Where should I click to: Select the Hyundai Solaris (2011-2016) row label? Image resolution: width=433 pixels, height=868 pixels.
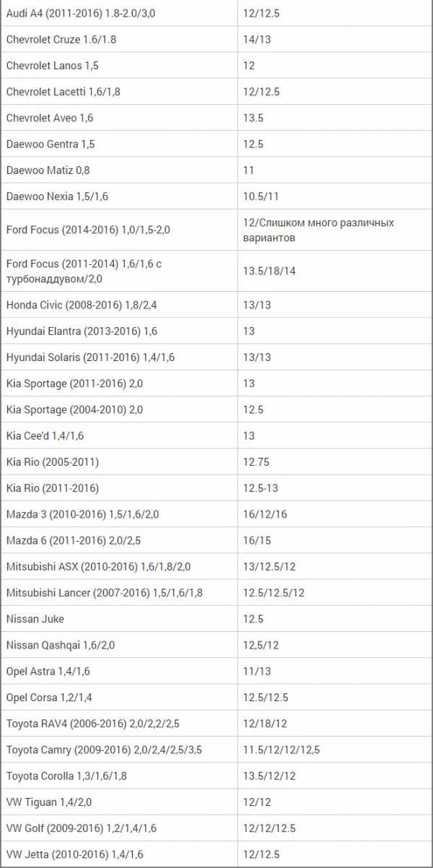tap(90, 357)
